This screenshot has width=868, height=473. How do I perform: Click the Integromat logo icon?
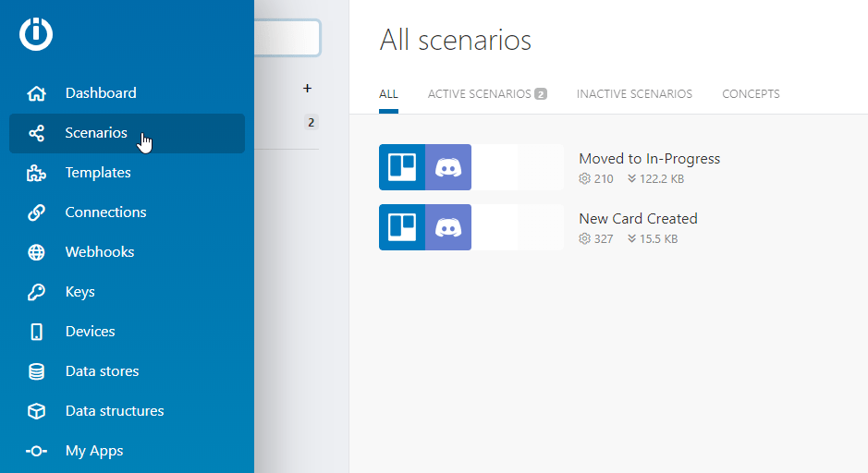(x=36, y=34)
